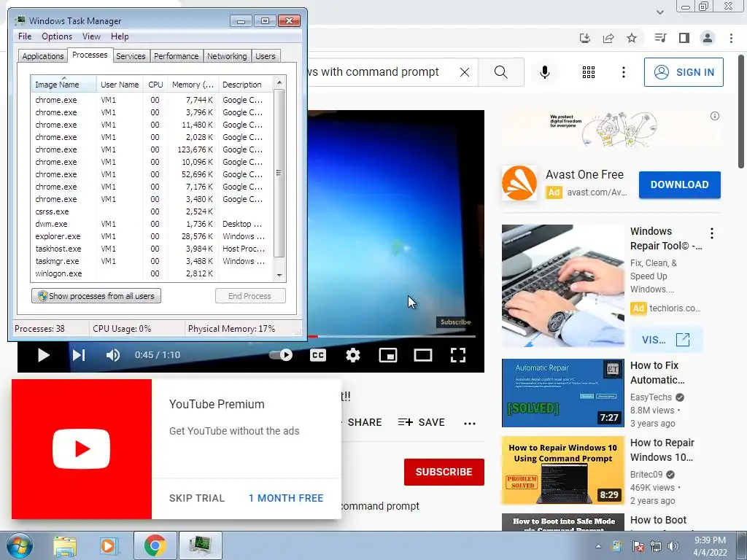The height and width of the screenshot is (560, 747).
Task: Choose SKIP TRIAL in Premium popup
Action: click(x=197, y=498)
